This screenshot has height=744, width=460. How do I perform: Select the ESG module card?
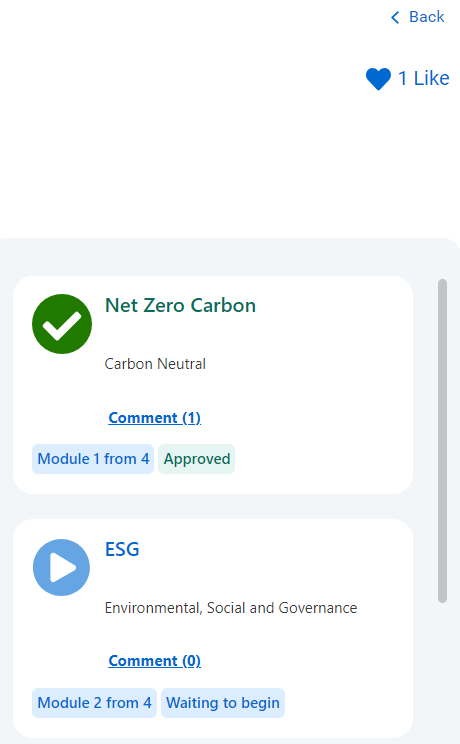(x=213, y=628)
